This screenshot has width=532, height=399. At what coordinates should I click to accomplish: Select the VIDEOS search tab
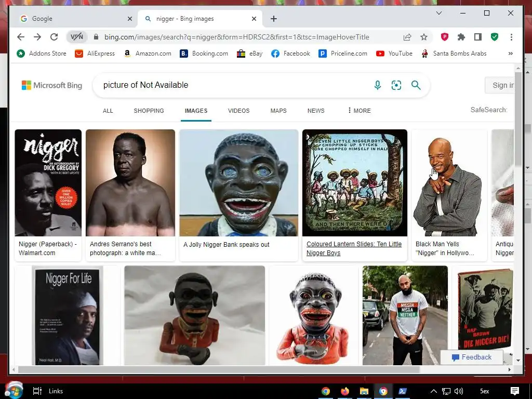pos(238,111)
